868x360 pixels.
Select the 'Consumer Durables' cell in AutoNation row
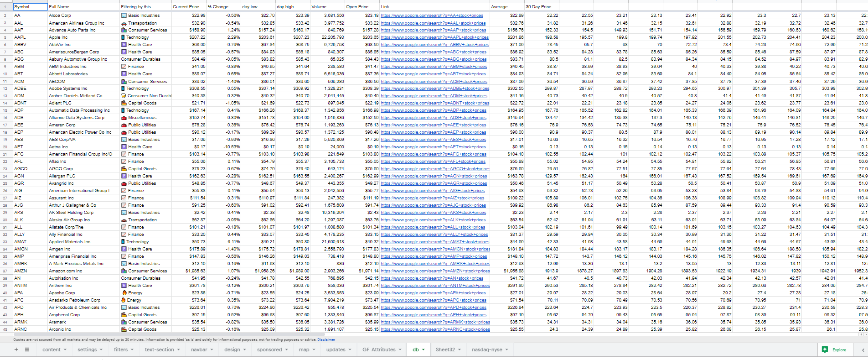point(145,278)
